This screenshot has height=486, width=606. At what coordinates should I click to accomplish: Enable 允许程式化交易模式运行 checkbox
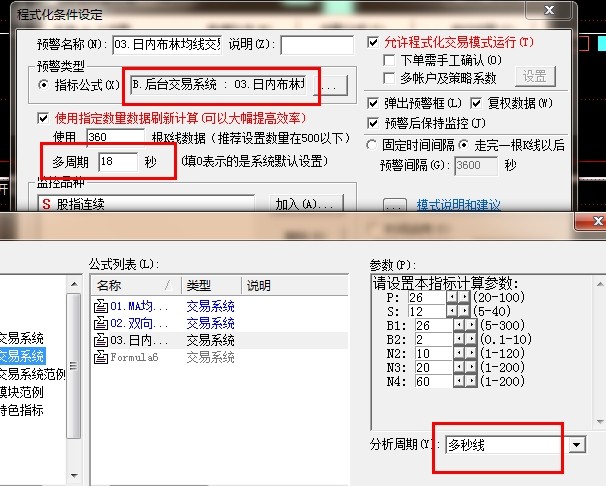coord(373,42)
